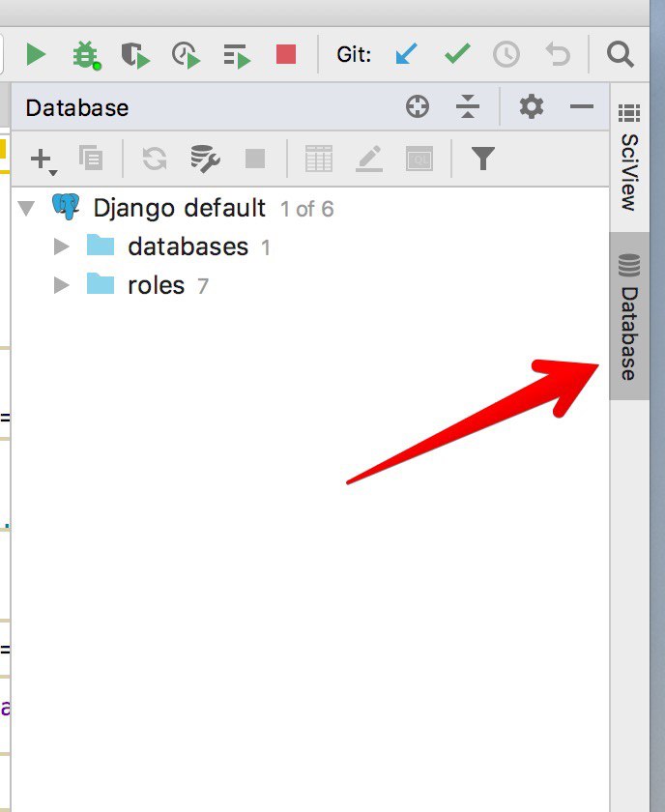
Task: Update project with Git blue arrow
Action: pyautogui.click(x=406, y=54)
